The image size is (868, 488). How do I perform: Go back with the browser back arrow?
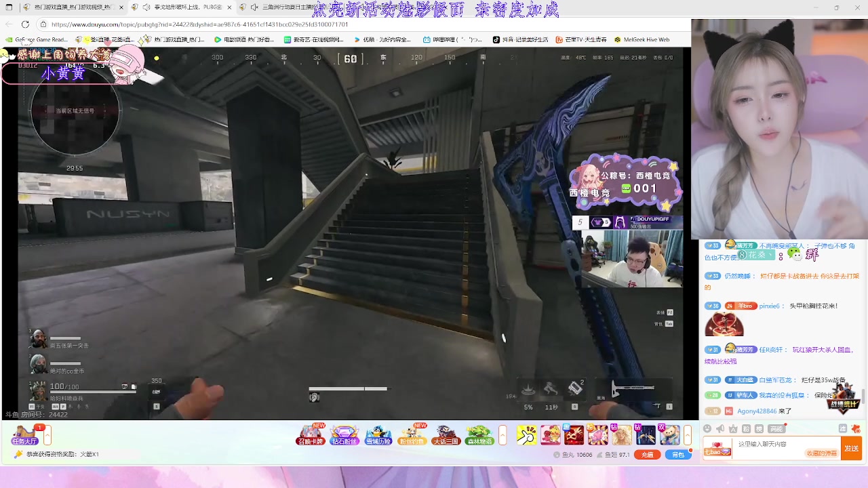[9, 24]
